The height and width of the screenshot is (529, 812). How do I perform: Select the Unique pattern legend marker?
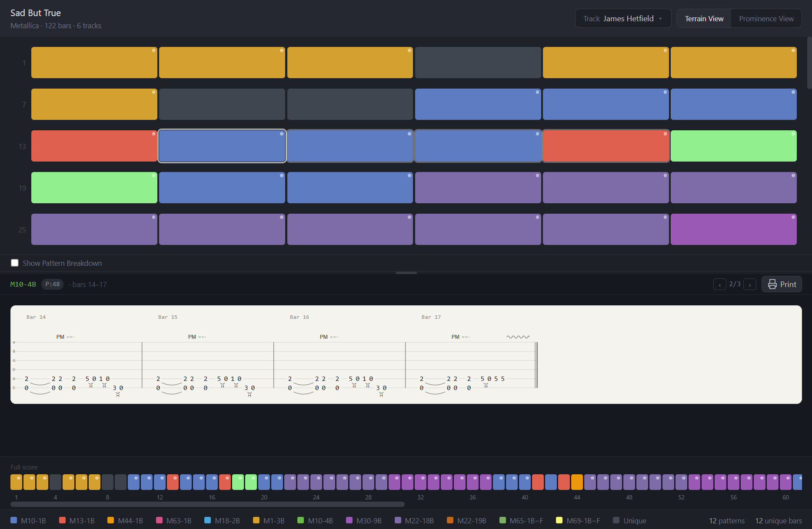tap(616, 520)
